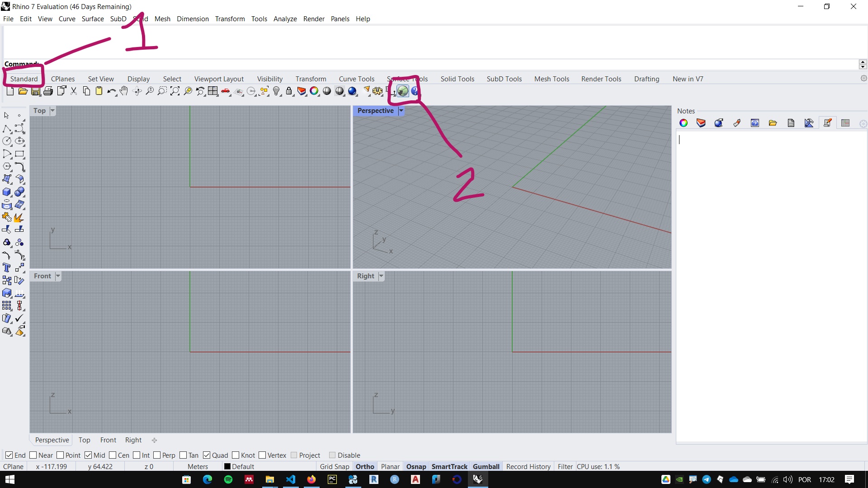The image size is (868, 488).
Task: Open the Materials paint tube panel icon
Action: [x=737, y=123]
